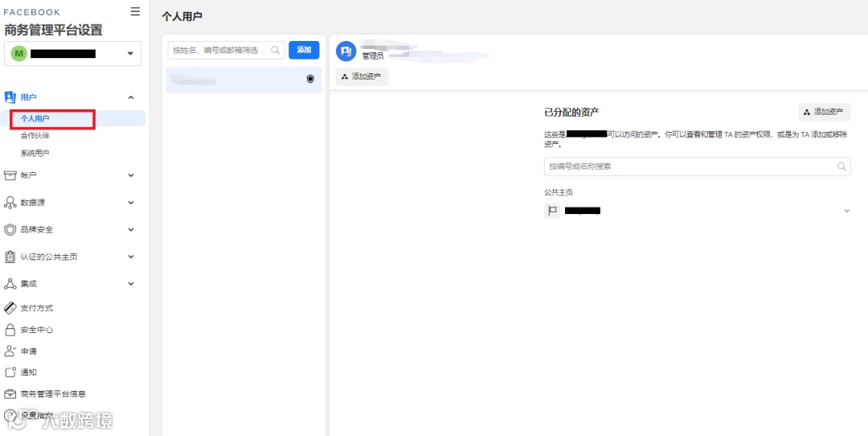The image size is (868, 436).
Task: Click the 品牌安全 shield icon
Action: click(x=10, y=229)
